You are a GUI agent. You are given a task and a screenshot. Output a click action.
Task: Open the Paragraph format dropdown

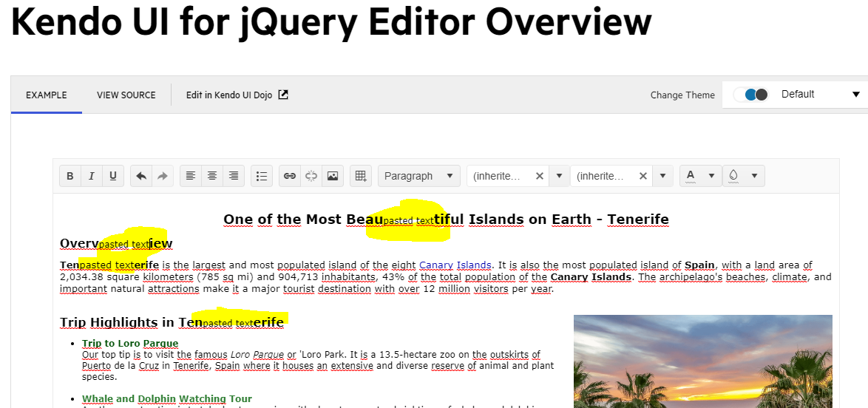tap(419, 176)
